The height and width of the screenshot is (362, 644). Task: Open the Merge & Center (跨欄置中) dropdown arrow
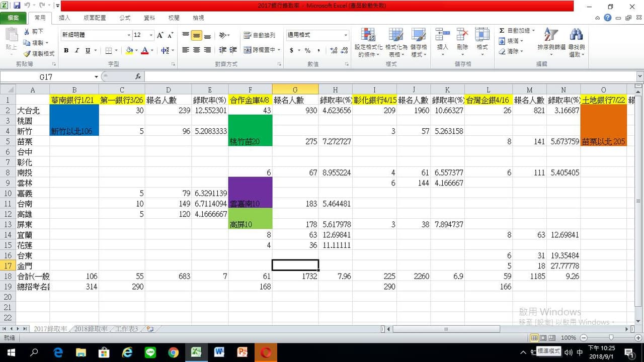click(279, 50)
